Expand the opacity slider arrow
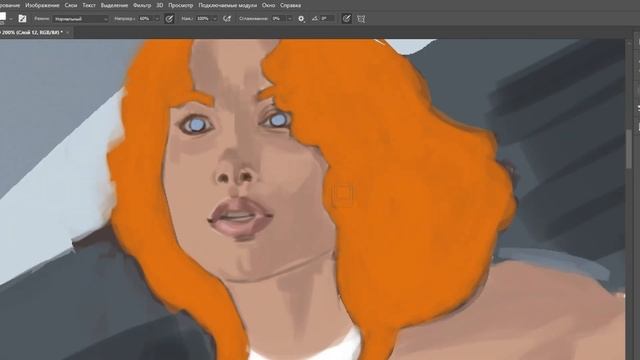The image size is (640, 360). 156,19
